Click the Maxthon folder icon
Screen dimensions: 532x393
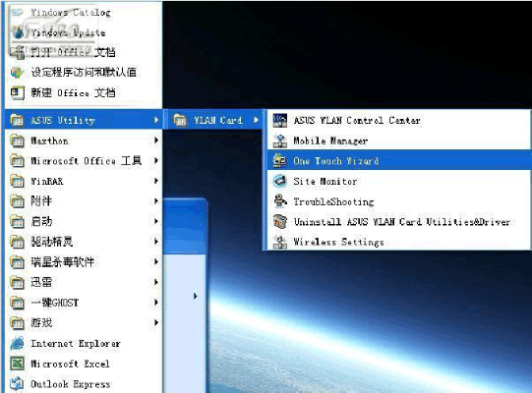coord(17,140)
